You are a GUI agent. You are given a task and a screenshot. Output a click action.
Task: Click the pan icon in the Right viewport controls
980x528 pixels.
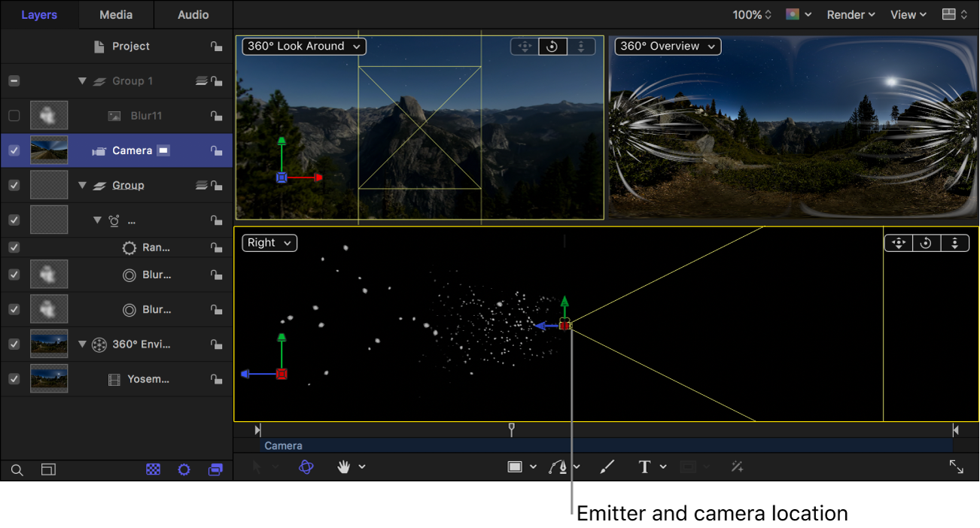coord(898,242)
